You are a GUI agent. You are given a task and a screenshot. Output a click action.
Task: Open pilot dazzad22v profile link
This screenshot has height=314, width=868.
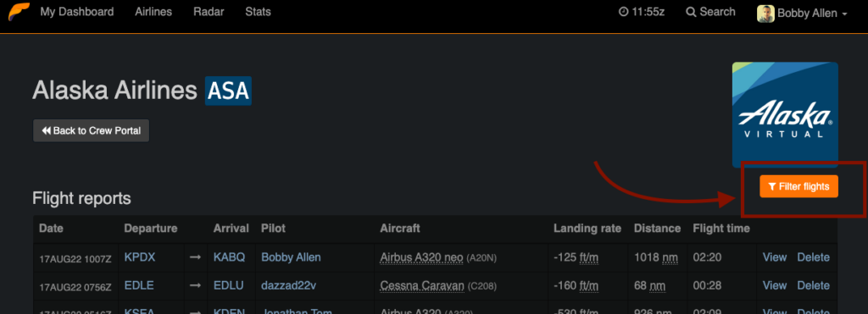pyautogui.click(x=288, y=285)
